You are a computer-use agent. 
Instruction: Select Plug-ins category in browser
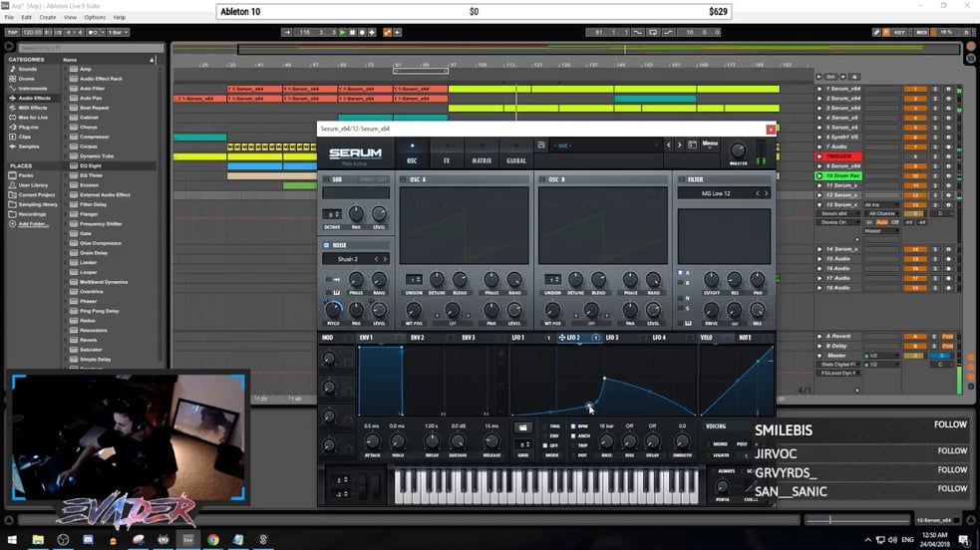[28, 127]
